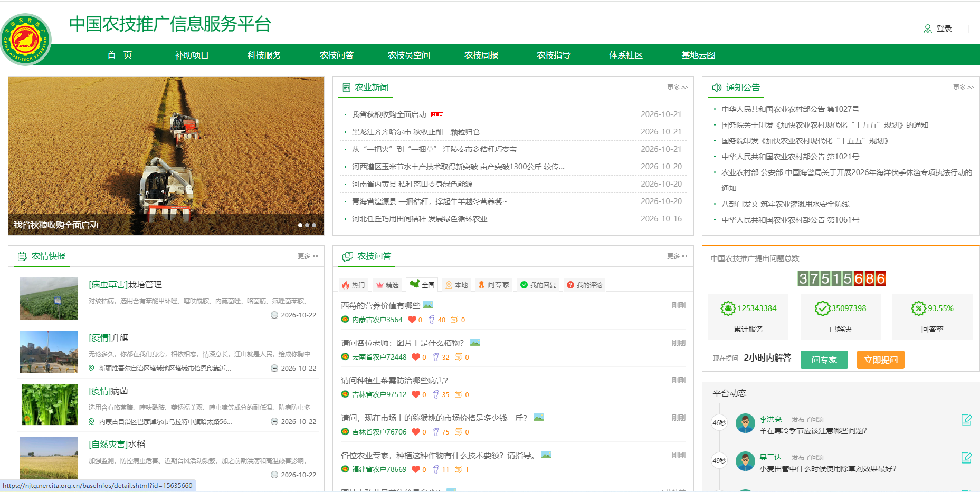
Task: Click the user login icon
Action: tap(927, 29)
